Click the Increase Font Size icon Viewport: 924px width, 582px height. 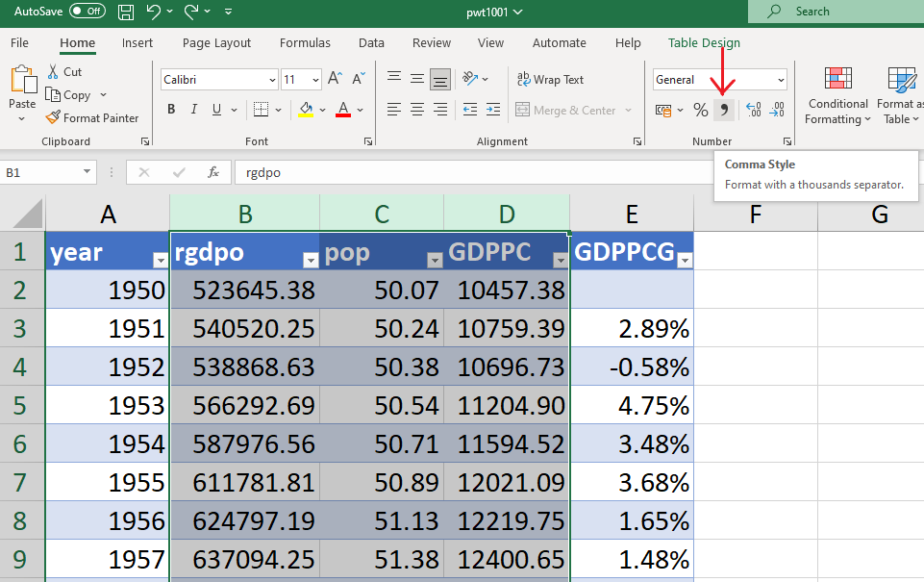335,79
